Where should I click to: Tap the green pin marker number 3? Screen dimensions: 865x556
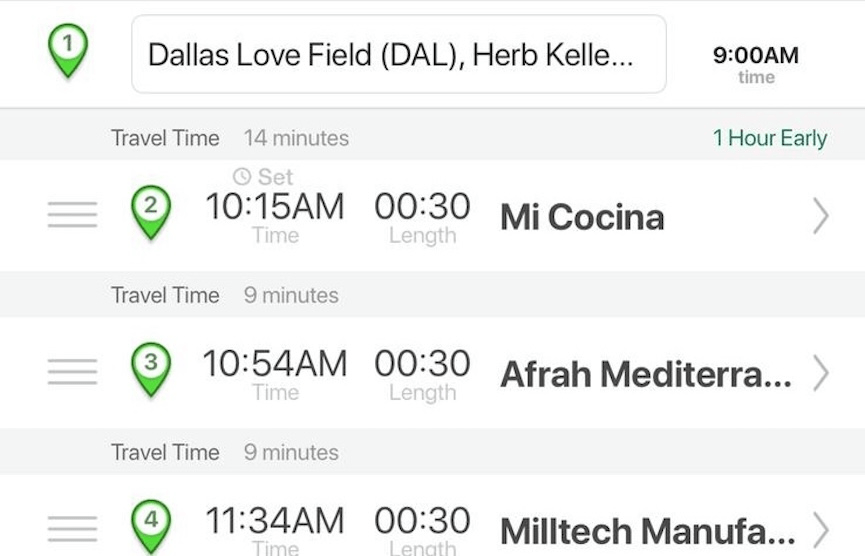click(151, 370)
